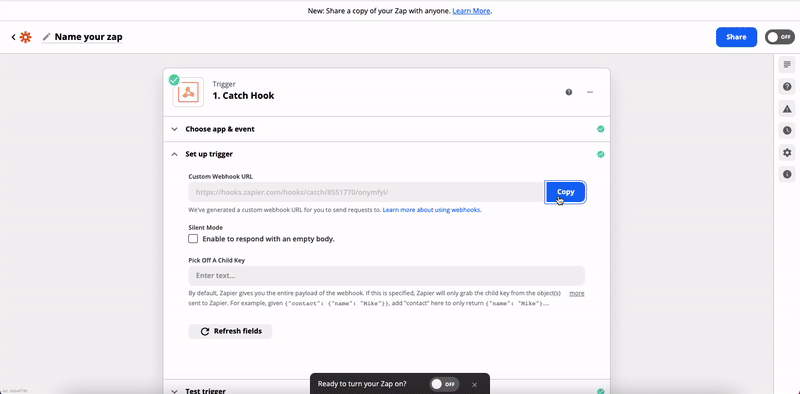The width and height of the screenshot is (800, 394).
Task: Click 'Ready to turn your Zap on?' text
Action: [x=362, y=384]
